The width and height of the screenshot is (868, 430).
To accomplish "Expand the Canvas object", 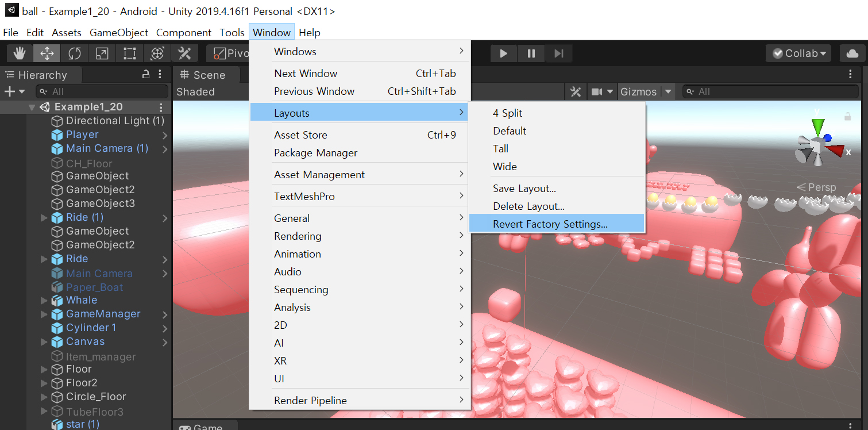I will point(44,342).
